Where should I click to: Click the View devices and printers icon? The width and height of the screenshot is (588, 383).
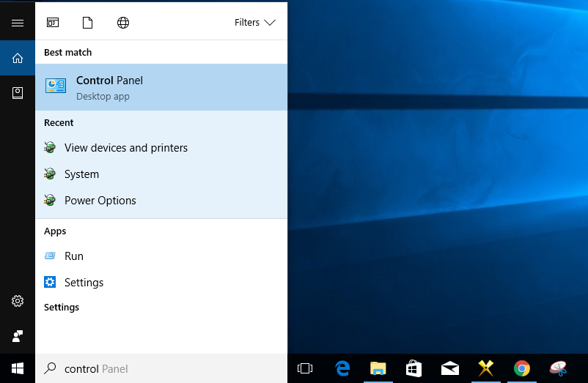[50, 147]
